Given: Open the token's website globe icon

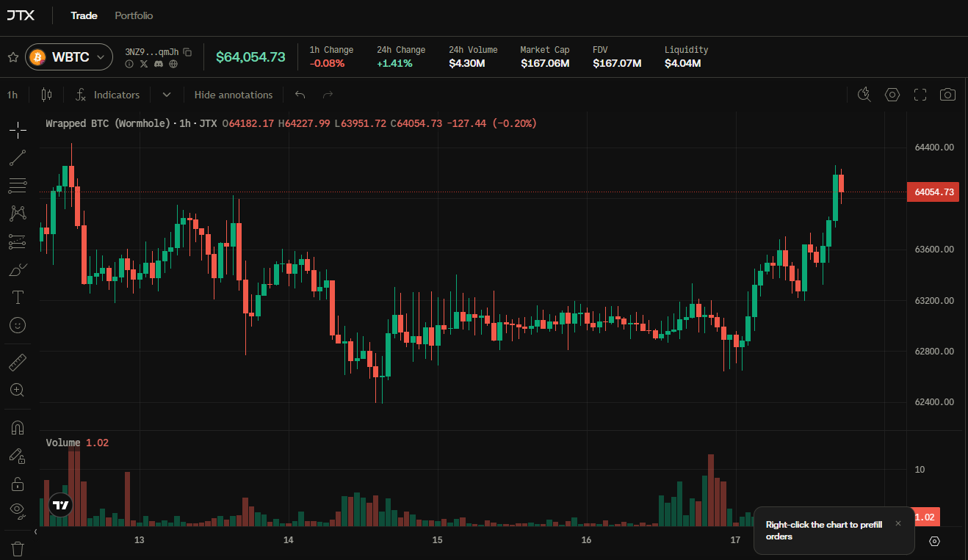Looking at the screenshot, I should point(173,64).
